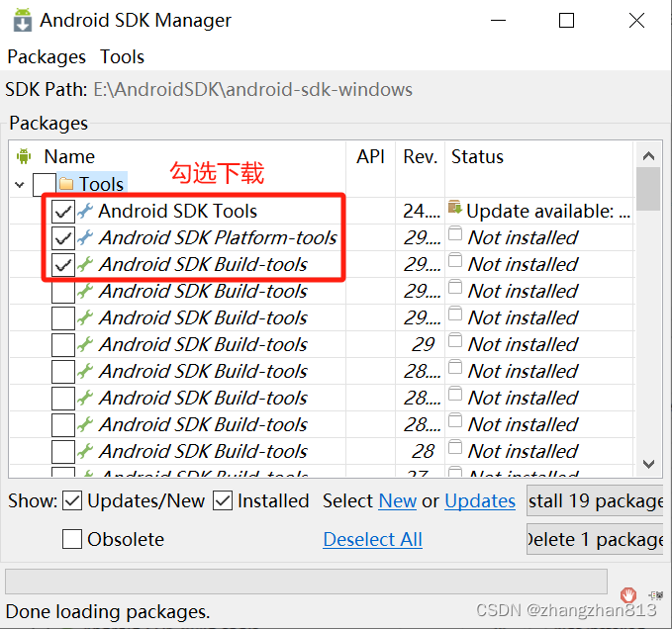Click the Install 19 packages button
Image resolution: width=672 pixels, height=629 pixels.
[x=595, y=500]
